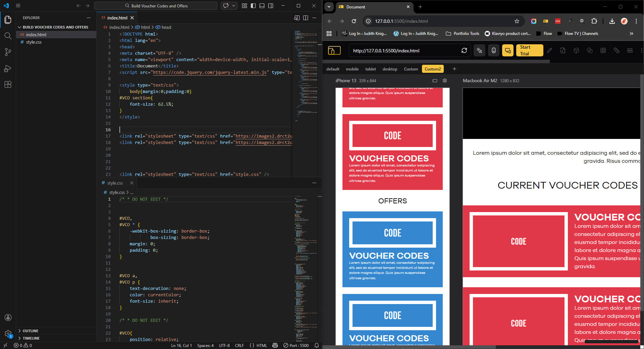Open the Accounts menu in VS Code

8,317
